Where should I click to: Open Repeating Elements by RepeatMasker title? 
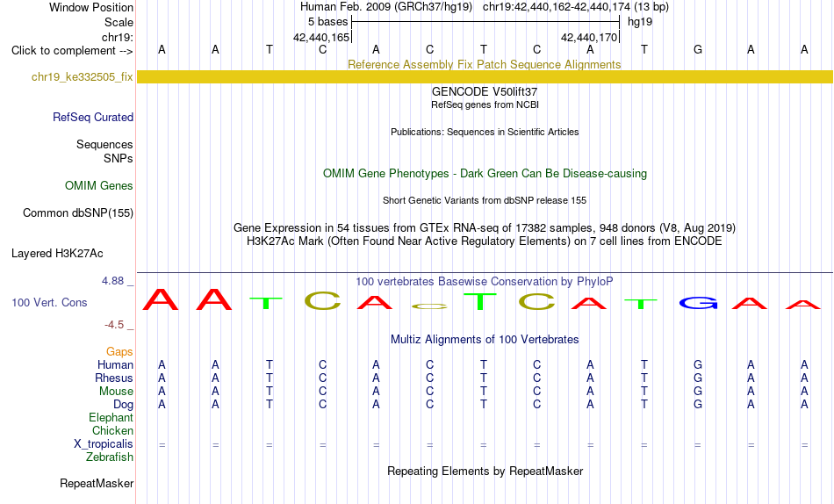485,471
